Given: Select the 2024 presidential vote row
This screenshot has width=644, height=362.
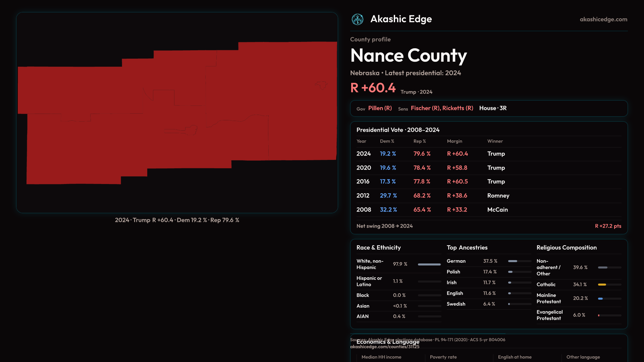Looking at the screenshot, I should [x=488, y=154].
